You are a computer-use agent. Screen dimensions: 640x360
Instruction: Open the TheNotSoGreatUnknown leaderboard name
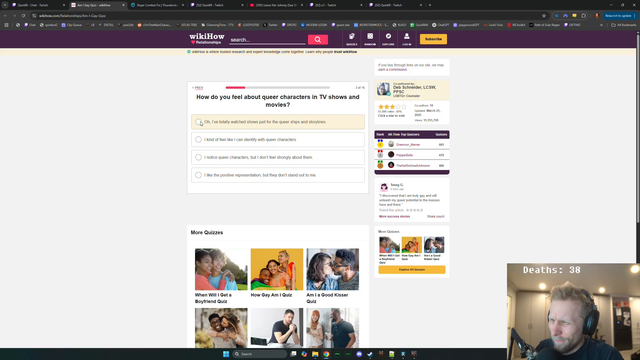[413, 165]
